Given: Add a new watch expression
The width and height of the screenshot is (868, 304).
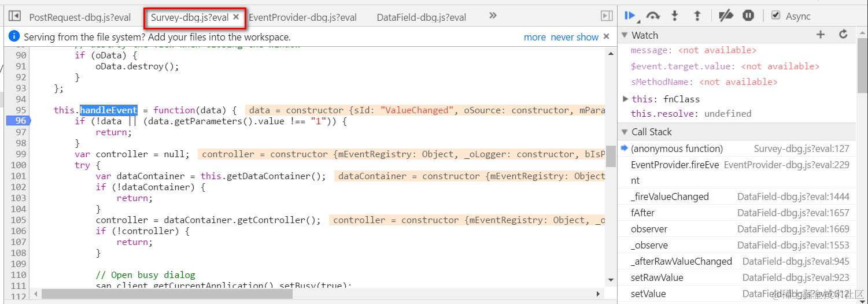Looking at the screenshot, I should point(820,35).
